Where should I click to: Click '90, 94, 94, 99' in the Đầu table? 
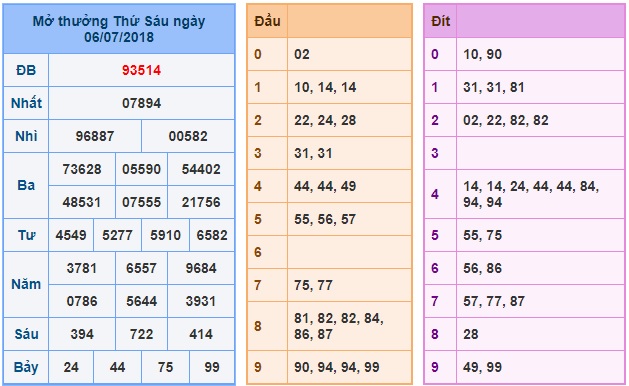click(337, 367)
